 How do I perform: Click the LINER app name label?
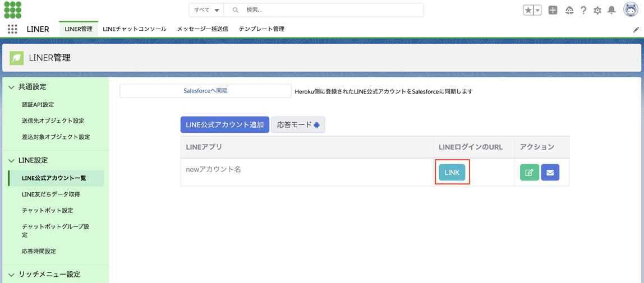click(x=38, y=29)
